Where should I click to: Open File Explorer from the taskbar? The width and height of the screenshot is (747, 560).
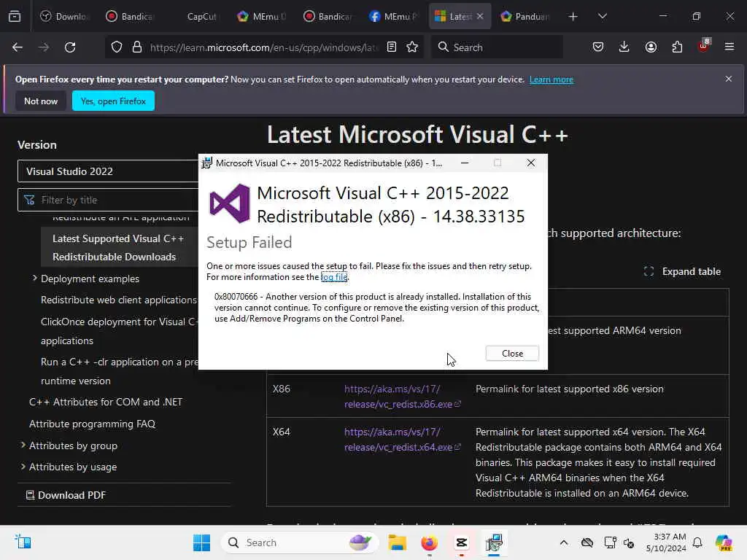coord(397,542)
